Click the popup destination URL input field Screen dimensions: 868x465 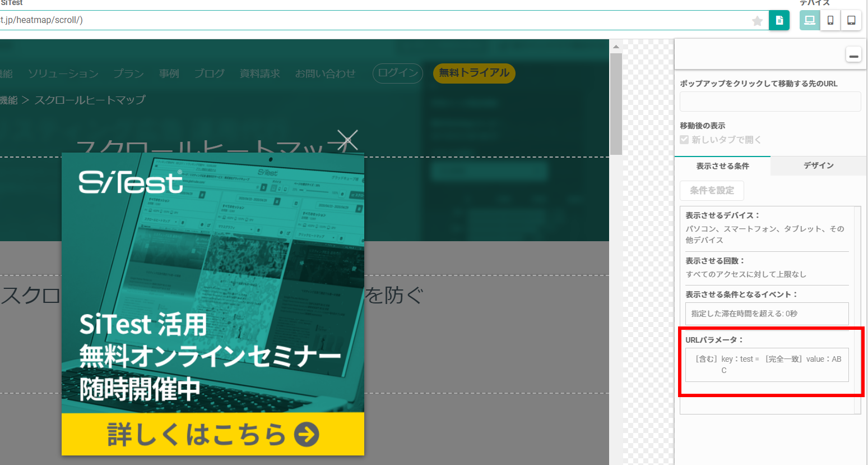pyautogui.click(x=770, y=102)
